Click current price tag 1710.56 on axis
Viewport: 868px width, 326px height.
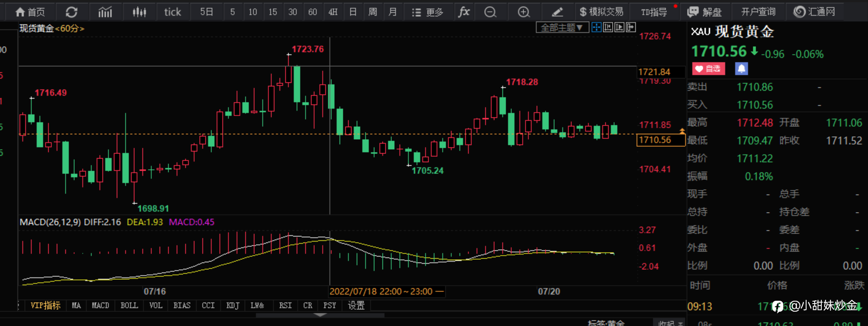click(660, 140)
